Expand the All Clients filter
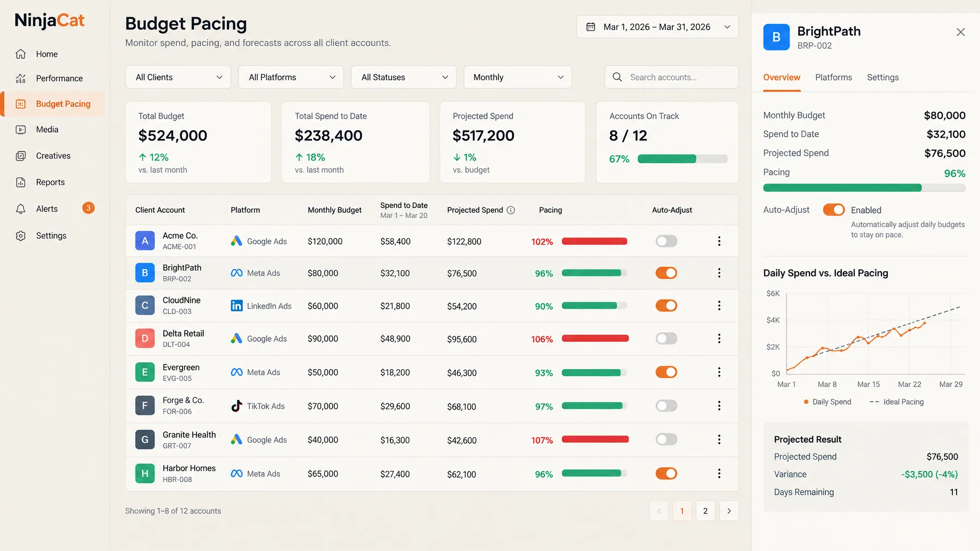Image resolution: width=980 pixels, height=551 pixels. click(178, 77)
